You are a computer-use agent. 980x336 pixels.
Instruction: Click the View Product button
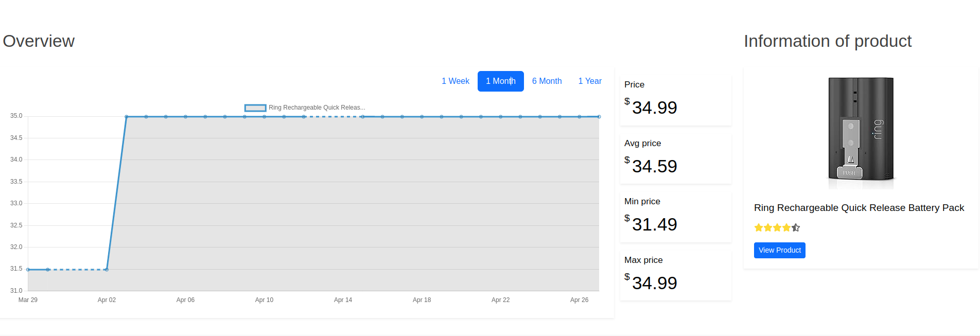pos(779,250)
